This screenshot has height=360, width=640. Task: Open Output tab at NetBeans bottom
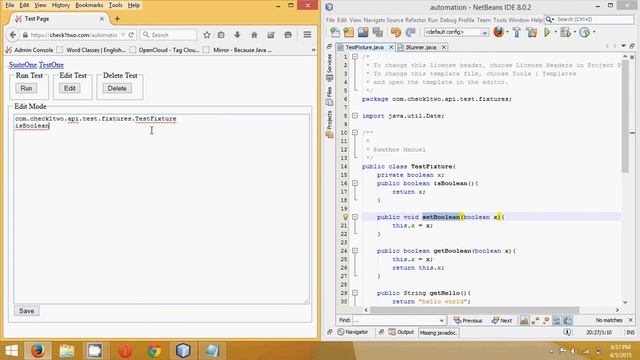(402, 332)
